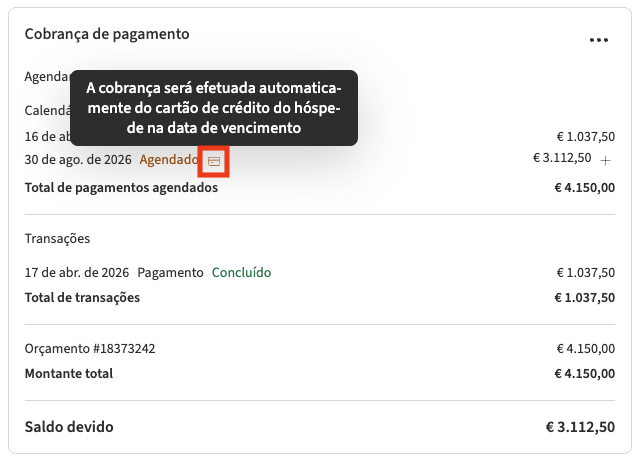Select the Transações section heading

[x=58, y=239]
